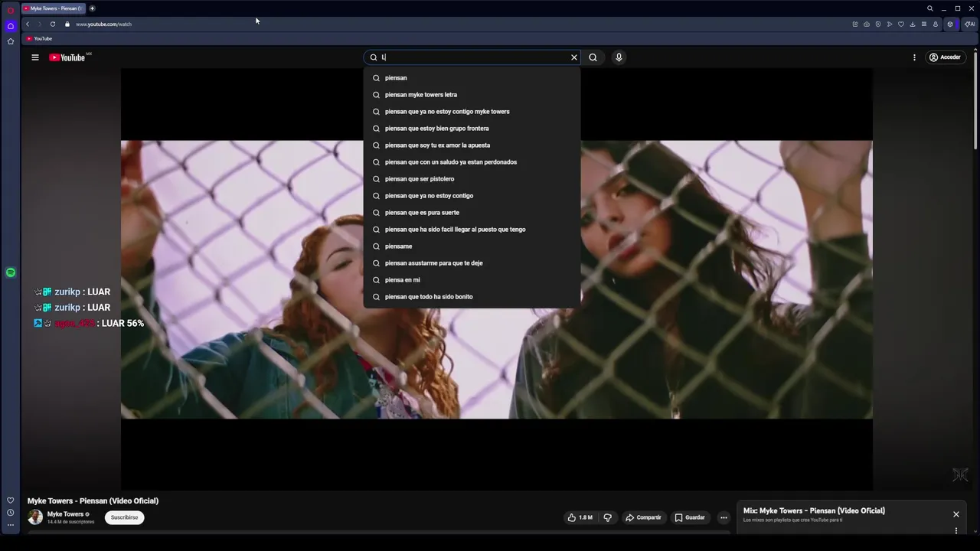Open the YouTube hamburger guide menu
Viewport: 980px width, 551px height.
35,57
